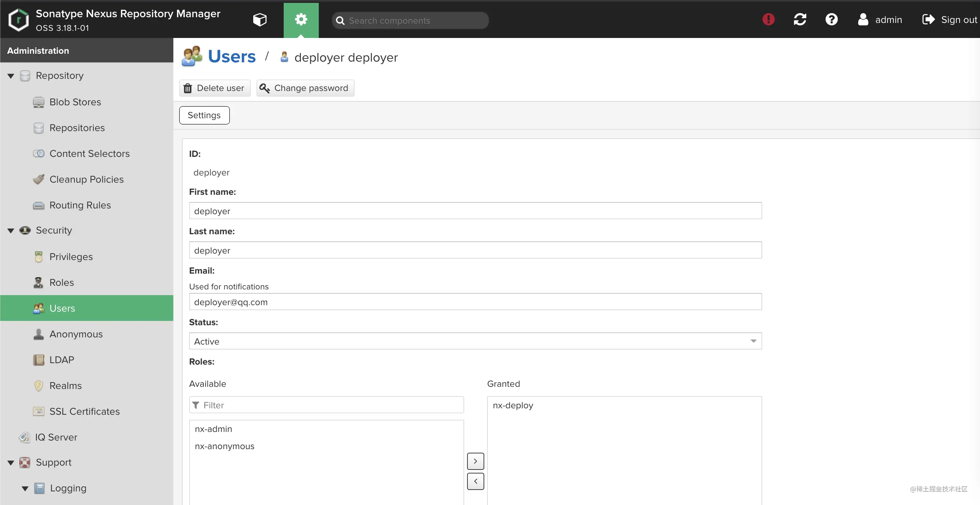Viewport: 980px width, 505px height.
Task: Open SSL Certificates
Action: (x=84, y=412)
